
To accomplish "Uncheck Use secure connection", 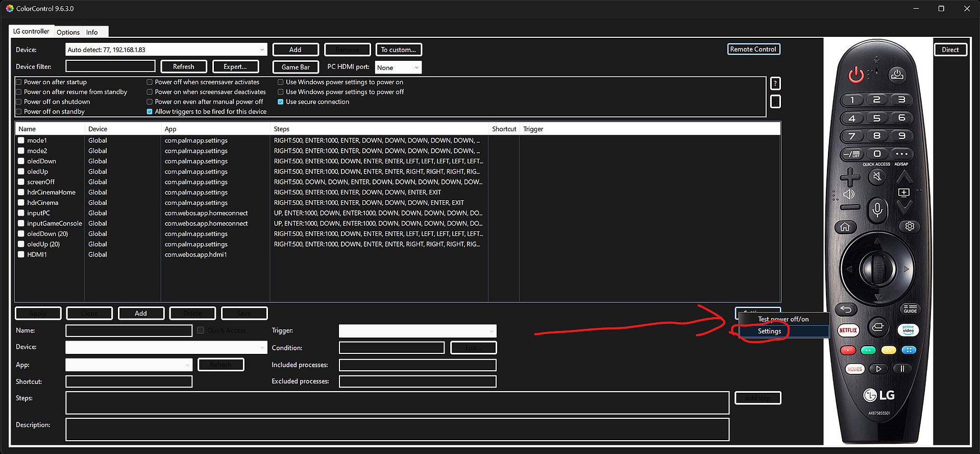I will click(281, 102).
